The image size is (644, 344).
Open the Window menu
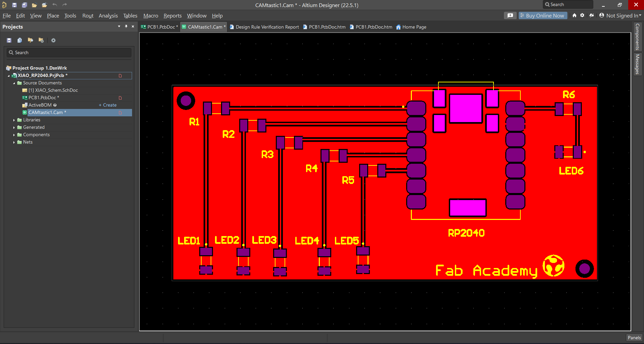[197, 15]
